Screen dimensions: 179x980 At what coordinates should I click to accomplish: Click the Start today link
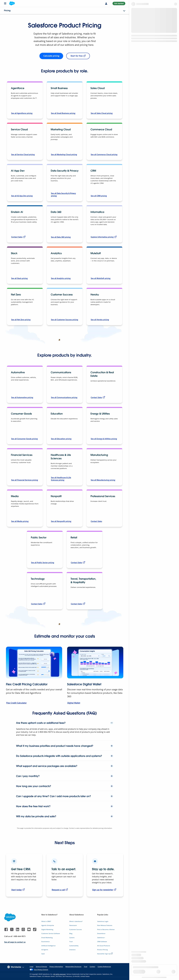pyautogui.click(x=18, y=890)
